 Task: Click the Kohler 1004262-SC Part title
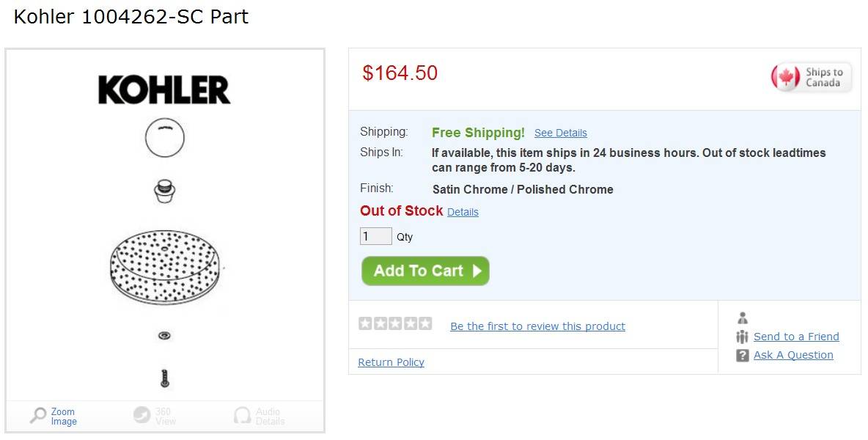coord(131,17)
